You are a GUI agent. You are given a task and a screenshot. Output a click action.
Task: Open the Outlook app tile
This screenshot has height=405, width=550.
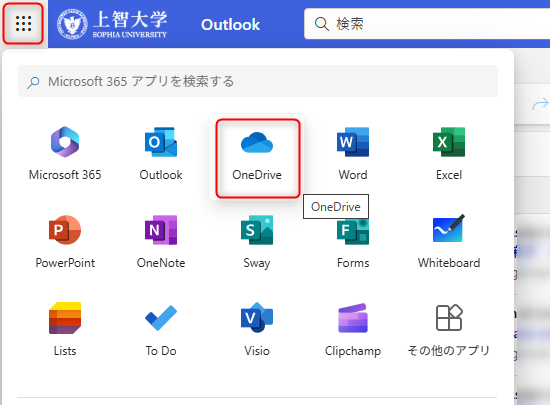[161, 154]
